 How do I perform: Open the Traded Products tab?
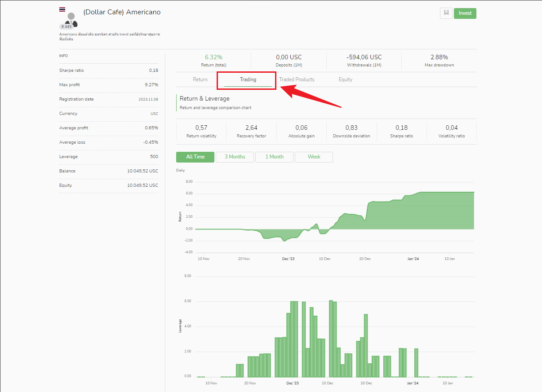click(x=297, y=79)
